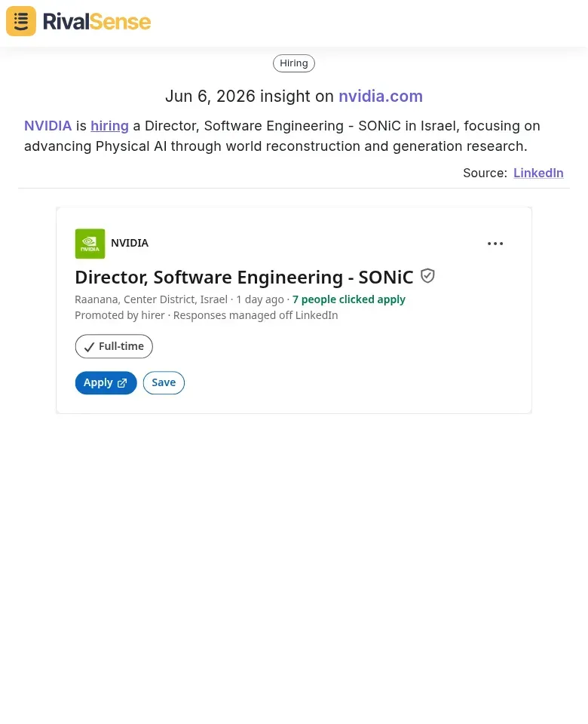Select the Hiring category tag
This screenshot has height=724, width=588.
[293, 63]
